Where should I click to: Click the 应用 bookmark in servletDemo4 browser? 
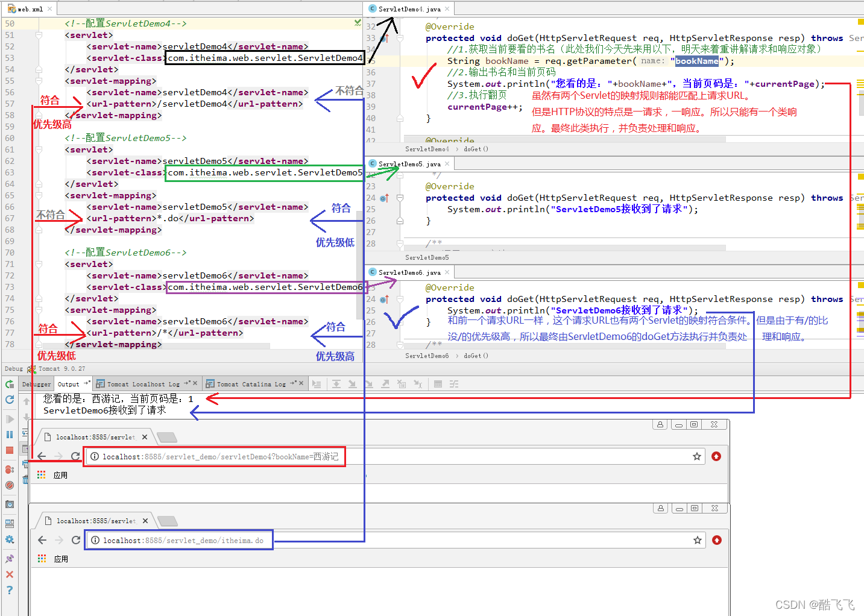60,475
